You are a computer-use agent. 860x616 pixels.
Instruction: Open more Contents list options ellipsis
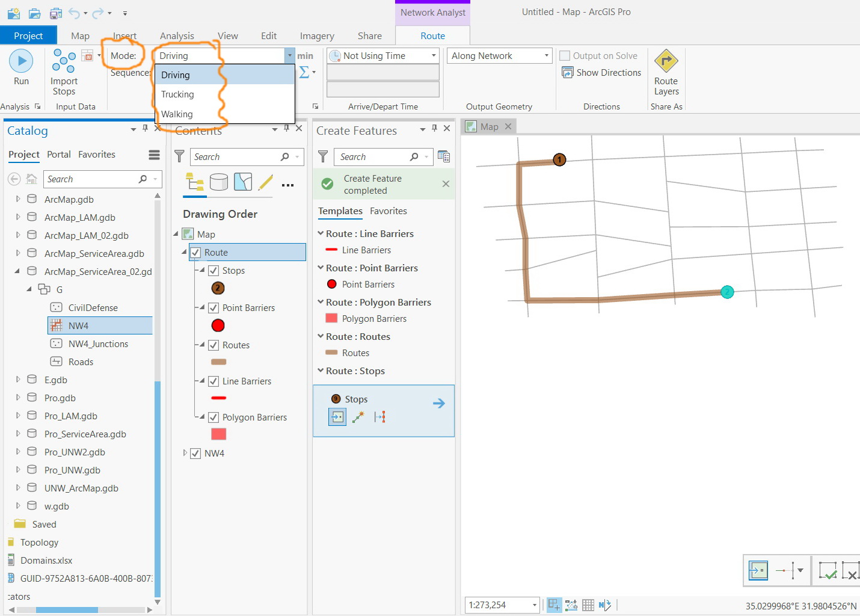coord(287,185)
